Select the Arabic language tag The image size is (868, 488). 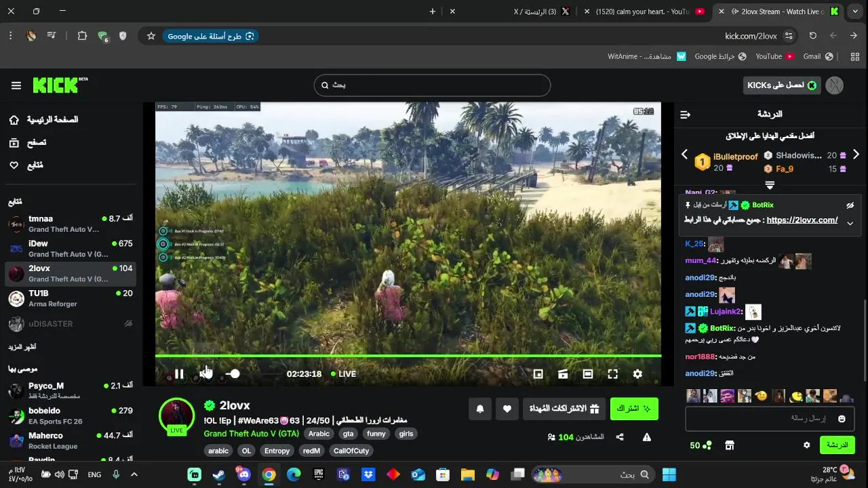pos(319,434)
